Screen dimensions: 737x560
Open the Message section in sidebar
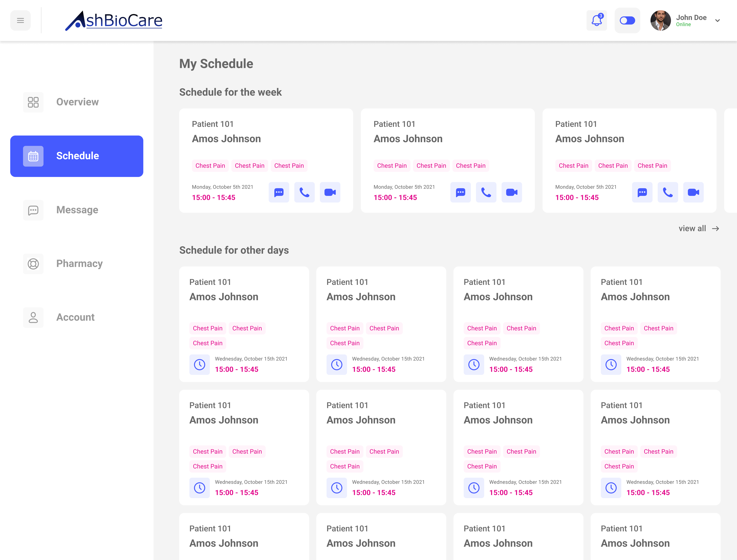click(77, 210)
